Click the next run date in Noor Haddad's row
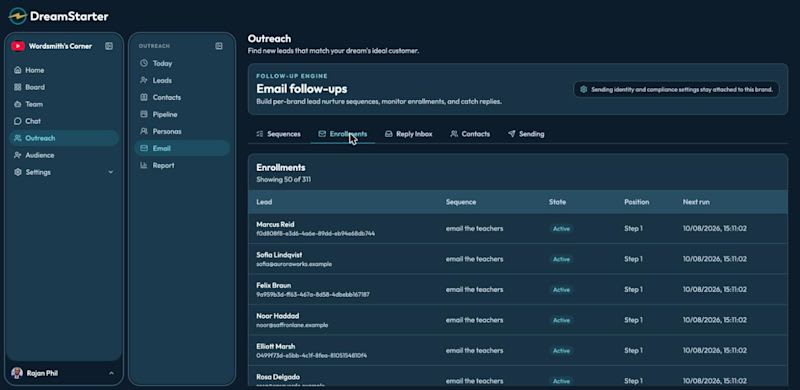Viewport: 800px width, 390px height. [715, 321]
